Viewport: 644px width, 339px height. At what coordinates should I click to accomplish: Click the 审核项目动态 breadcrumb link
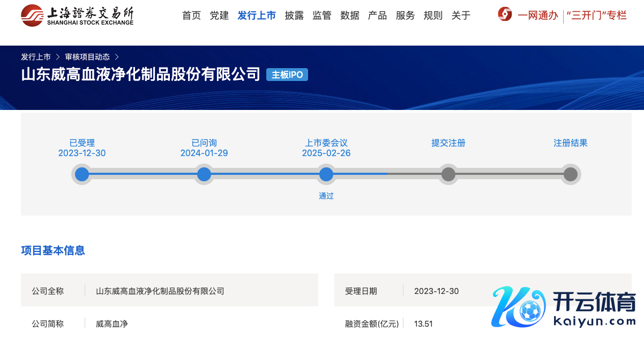point(87,57)
